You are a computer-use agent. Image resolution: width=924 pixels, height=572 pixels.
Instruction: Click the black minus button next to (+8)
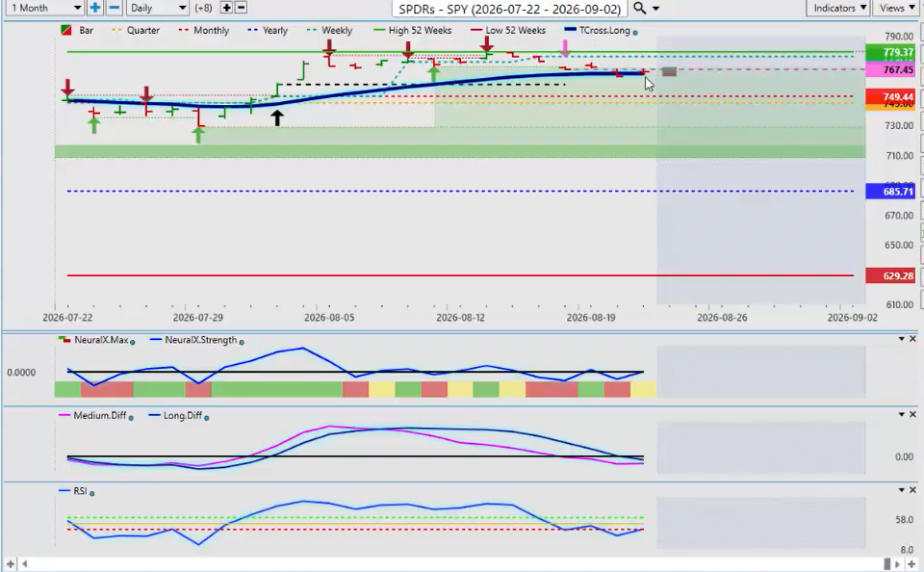tap(241, 8)
